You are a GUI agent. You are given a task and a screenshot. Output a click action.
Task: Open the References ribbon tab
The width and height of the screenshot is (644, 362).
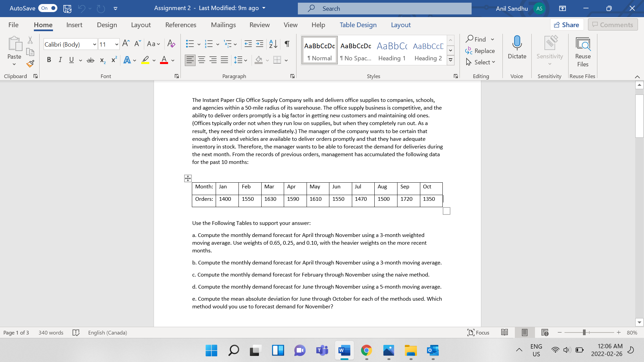click(x=181, y=24)
